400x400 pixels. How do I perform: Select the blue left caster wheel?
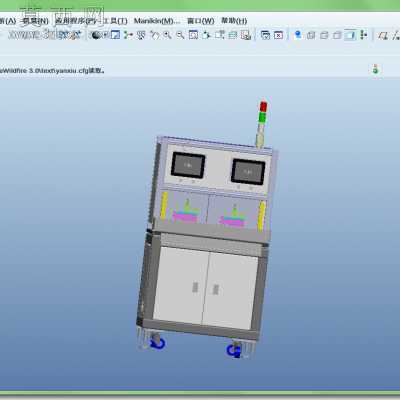coord(157,342)
